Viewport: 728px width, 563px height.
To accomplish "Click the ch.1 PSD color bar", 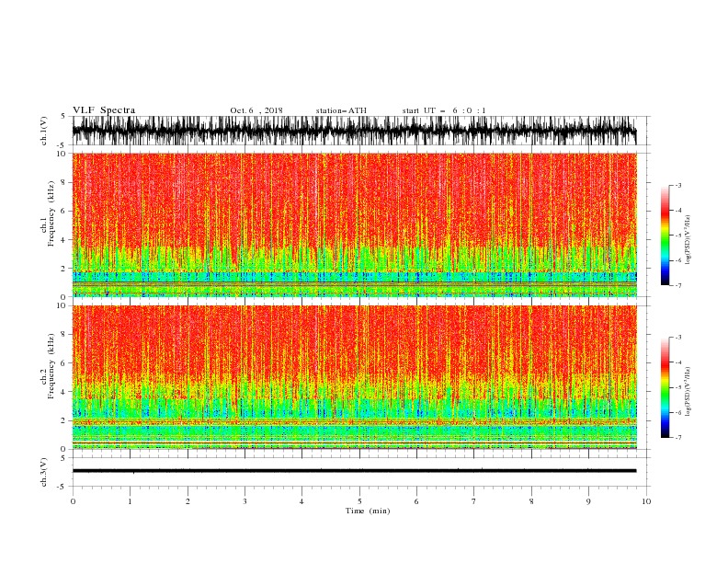I will (x=665, y=235).
